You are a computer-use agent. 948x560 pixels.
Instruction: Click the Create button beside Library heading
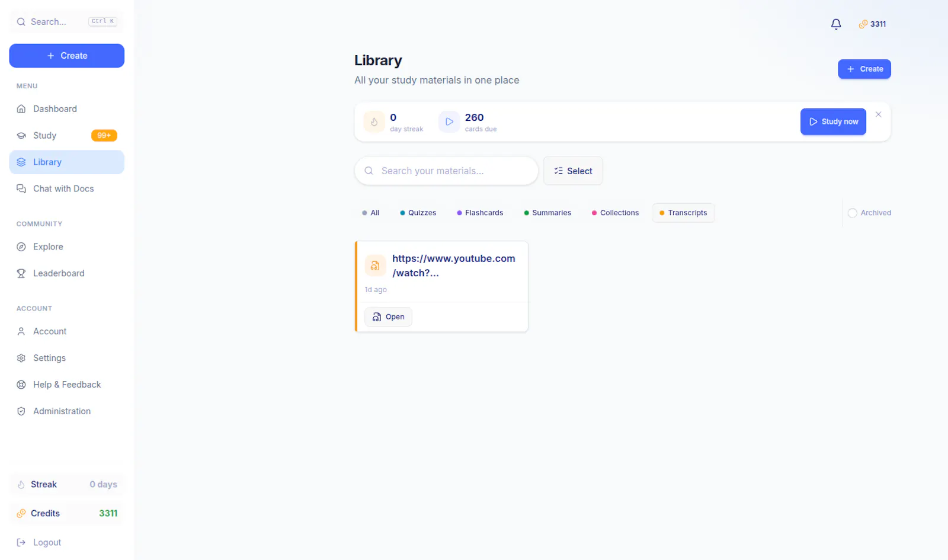pyautogui.click(x=864, y=69)
